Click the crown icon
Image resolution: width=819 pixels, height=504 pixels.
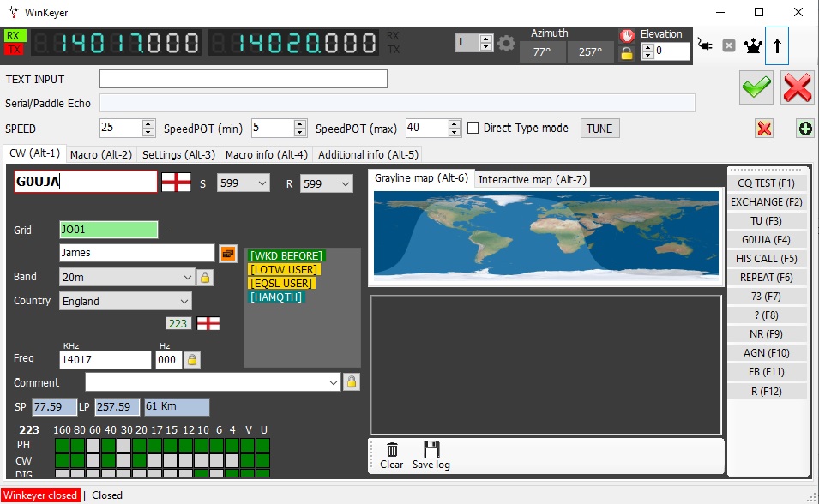pos(753,45)
